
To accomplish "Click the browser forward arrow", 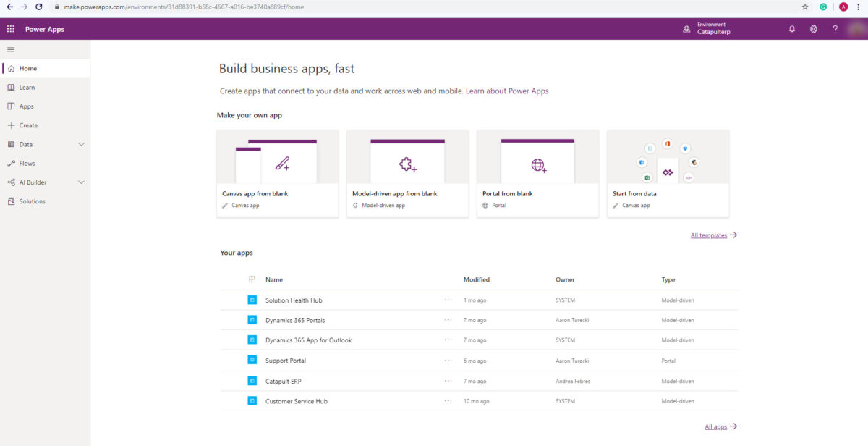I will pyautogui.click(x=24, y=7).
